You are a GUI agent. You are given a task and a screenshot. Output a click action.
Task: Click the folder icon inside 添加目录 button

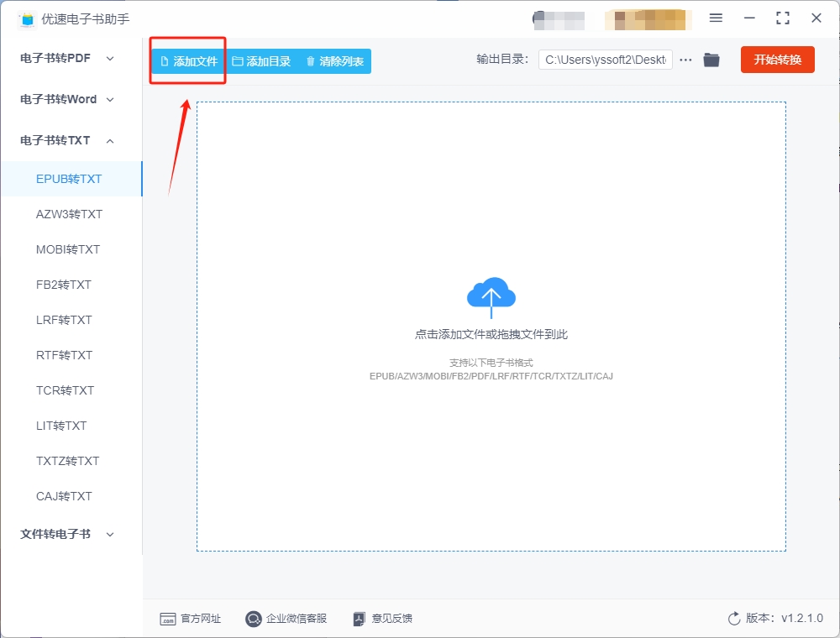238,61
